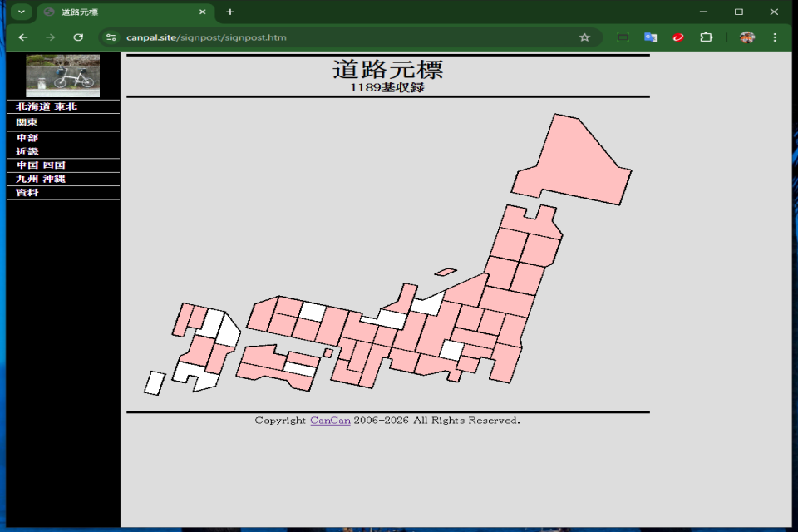Open the Google Translate extension icon
The image size is (798, 532).
(x=651, y=37)
